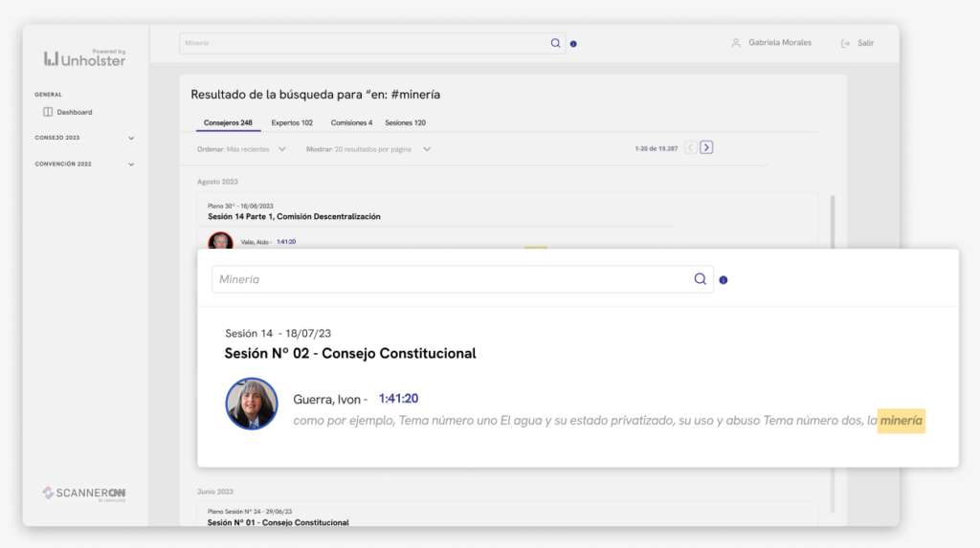Click the info icon in the overlay card
Screen dimensions: 980x548
click(x=723, y=280)
